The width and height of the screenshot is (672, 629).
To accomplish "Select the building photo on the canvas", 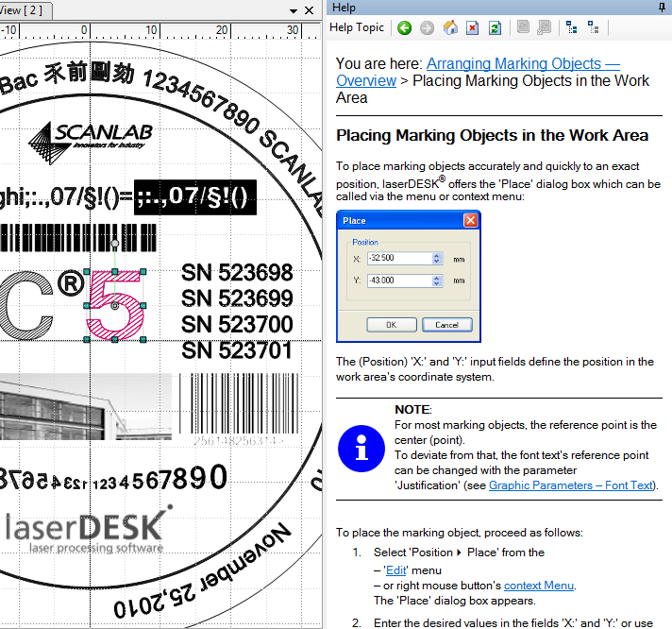I will (86, 406).
